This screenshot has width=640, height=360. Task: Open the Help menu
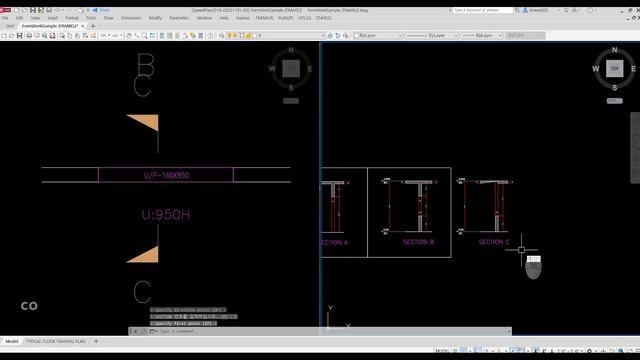(224, 18)
